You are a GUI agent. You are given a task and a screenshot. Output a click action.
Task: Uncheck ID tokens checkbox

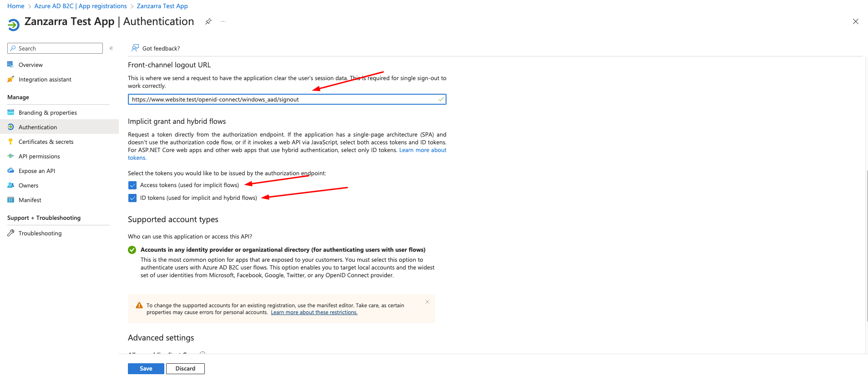point(132,198)
